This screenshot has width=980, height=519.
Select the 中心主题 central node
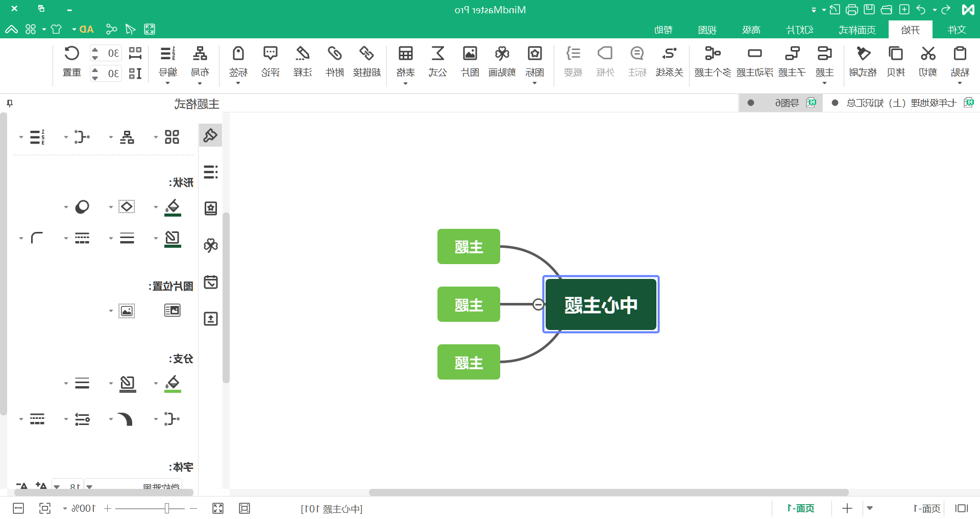point(601,304)
